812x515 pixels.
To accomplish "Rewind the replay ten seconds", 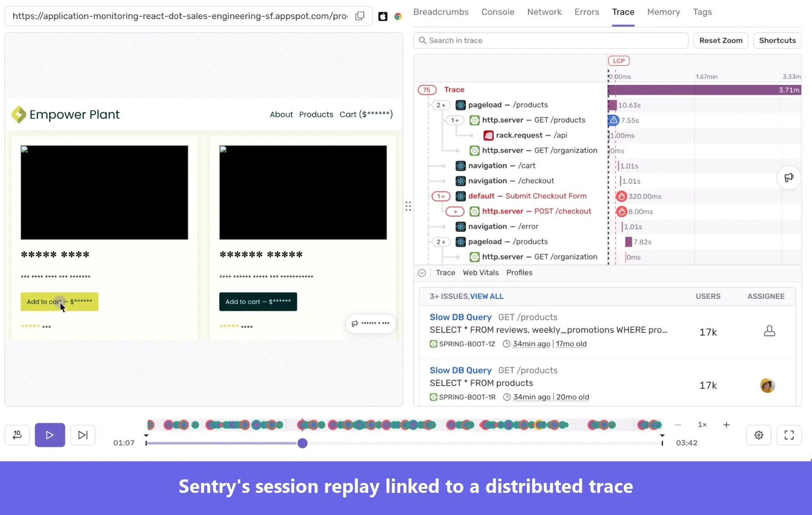I will coord(17,435).
